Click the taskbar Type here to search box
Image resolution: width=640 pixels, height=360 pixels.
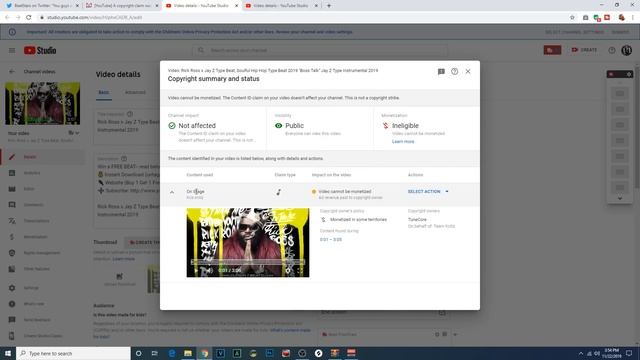73,353
